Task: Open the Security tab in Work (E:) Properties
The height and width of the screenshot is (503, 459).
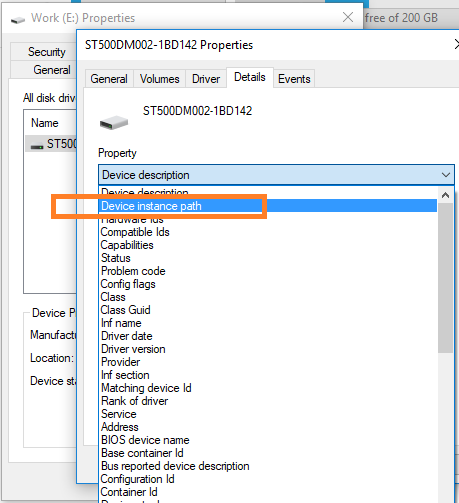Action: pos(46,52)
